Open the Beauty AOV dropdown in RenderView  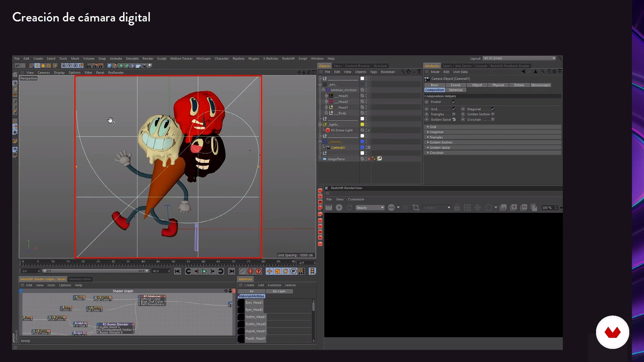coord(370,208)
